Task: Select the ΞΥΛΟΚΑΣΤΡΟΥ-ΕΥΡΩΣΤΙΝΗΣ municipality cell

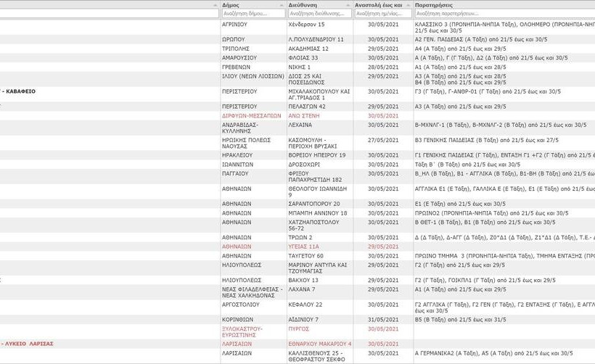Action: click(242, 331)
